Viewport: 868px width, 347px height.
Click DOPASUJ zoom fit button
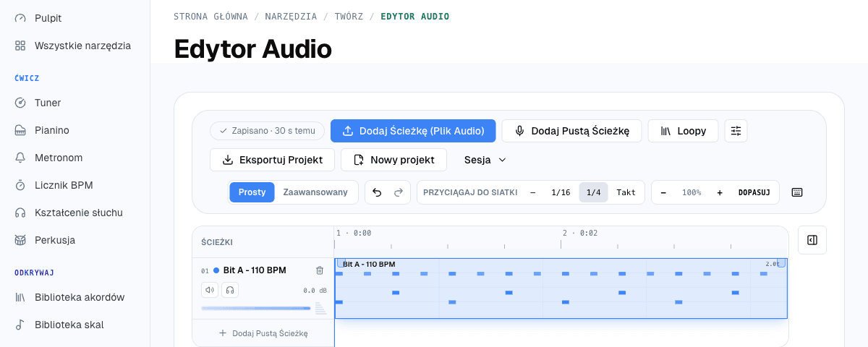pos(753,192)
